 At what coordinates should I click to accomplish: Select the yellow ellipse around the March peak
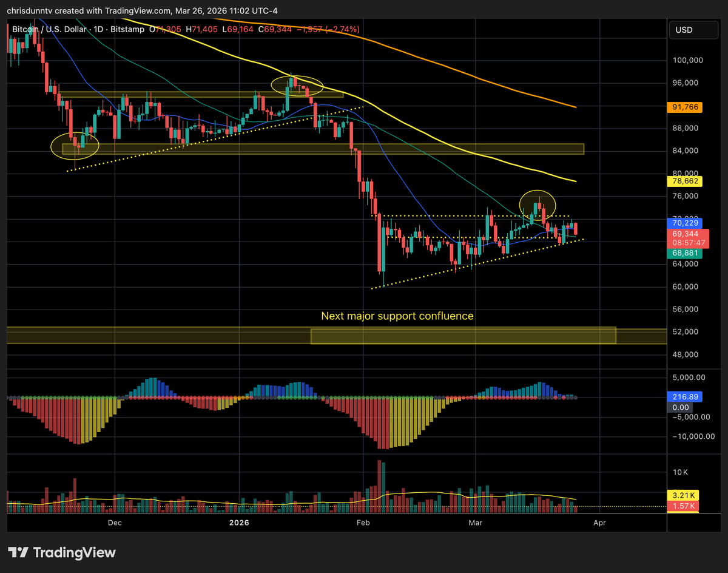(538, 205)
